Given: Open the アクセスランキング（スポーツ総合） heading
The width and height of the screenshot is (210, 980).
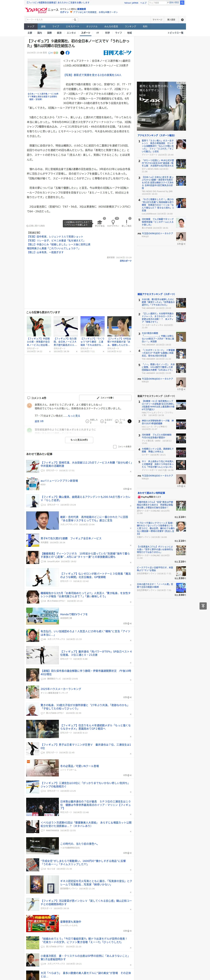Looking at the screenshot, I should pos(156,135).
